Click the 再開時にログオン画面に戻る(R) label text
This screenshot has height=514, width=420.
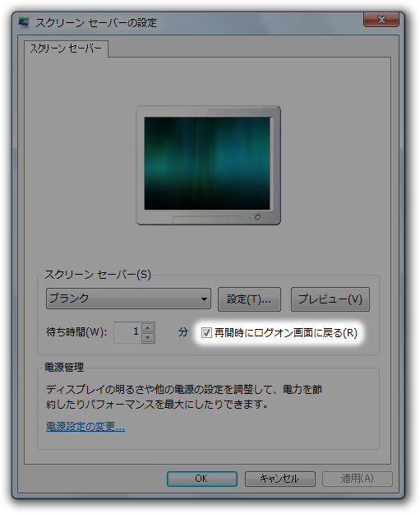(x=286, y=333)
